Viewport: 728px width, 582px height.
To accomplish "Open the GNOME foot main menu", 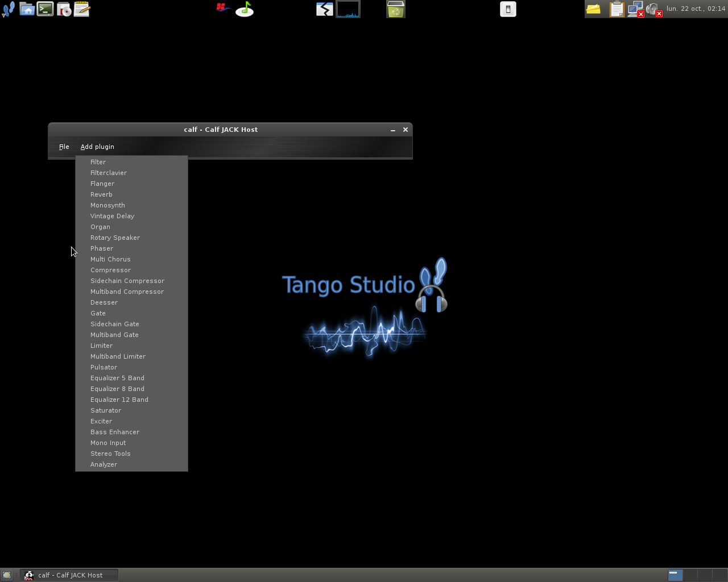I will [x=9, y=9].
